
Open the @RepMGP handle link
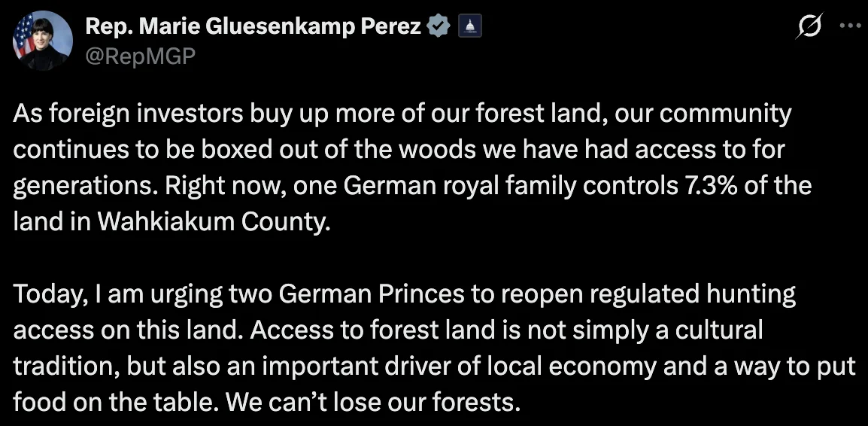coord(141,56)
